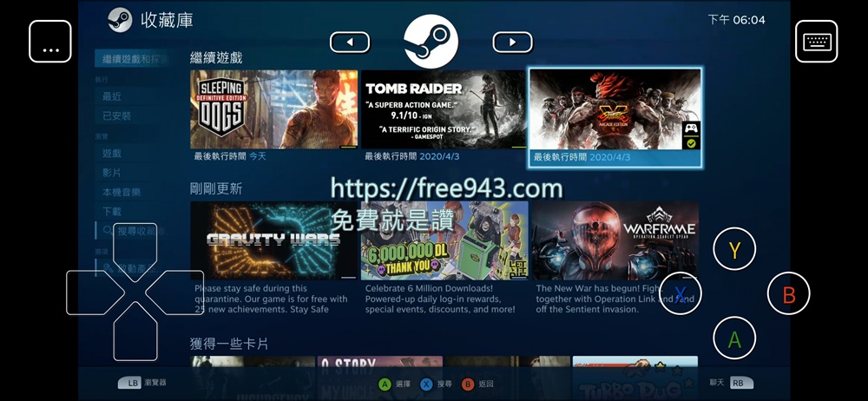
Task: Tap the left-arrow back overlay button
Action: point(350,42)
